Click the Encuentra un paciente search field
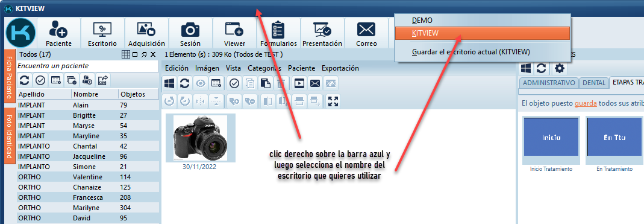The width and height of the screenshot is (644, 224). point(87,66)
